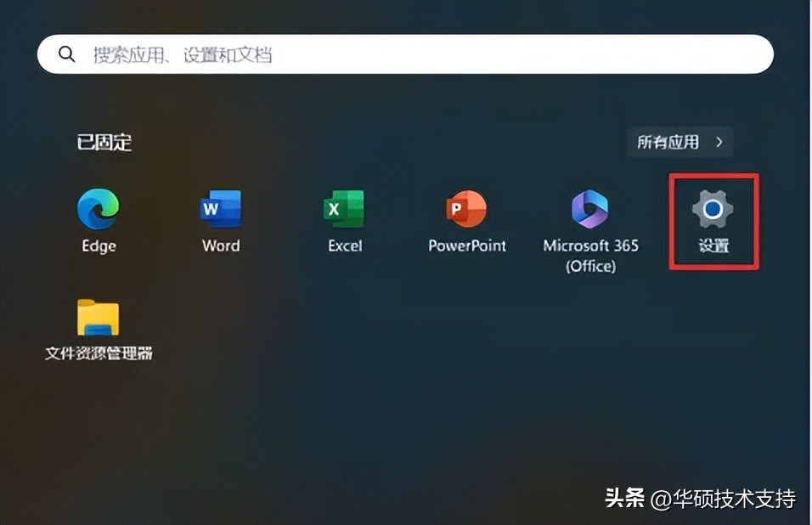Open the 文件资源管理器 folder icon
Image resolution: width=812 pixels, height=525 pixels.
click(x=99, y=318)
